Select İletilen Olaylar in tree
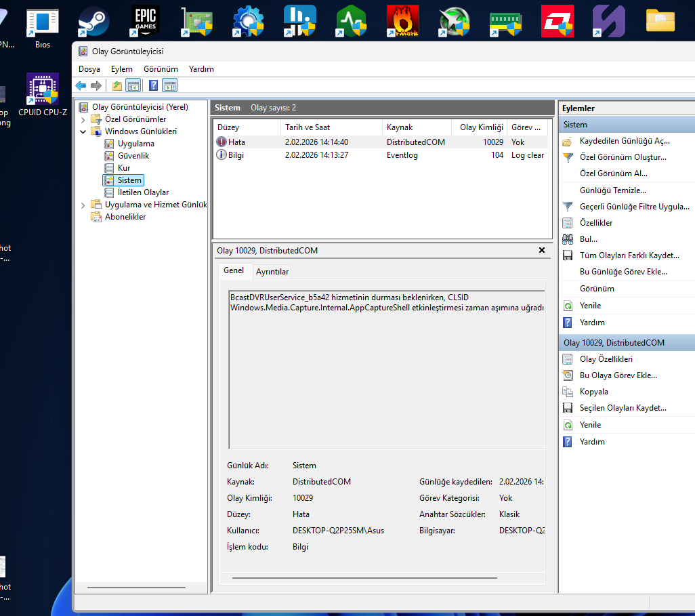695x616 pixels. [x=143, y=192]
